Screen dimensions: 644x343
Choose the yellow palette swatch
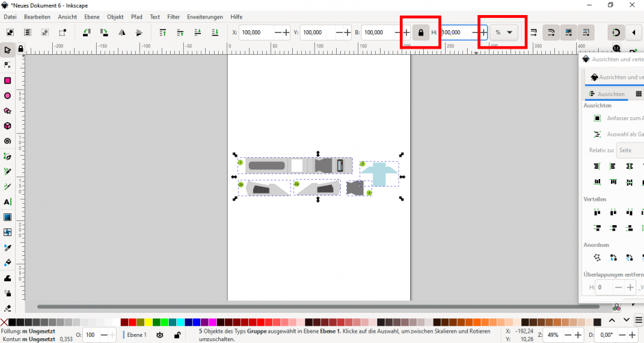(x=148, y=322)
